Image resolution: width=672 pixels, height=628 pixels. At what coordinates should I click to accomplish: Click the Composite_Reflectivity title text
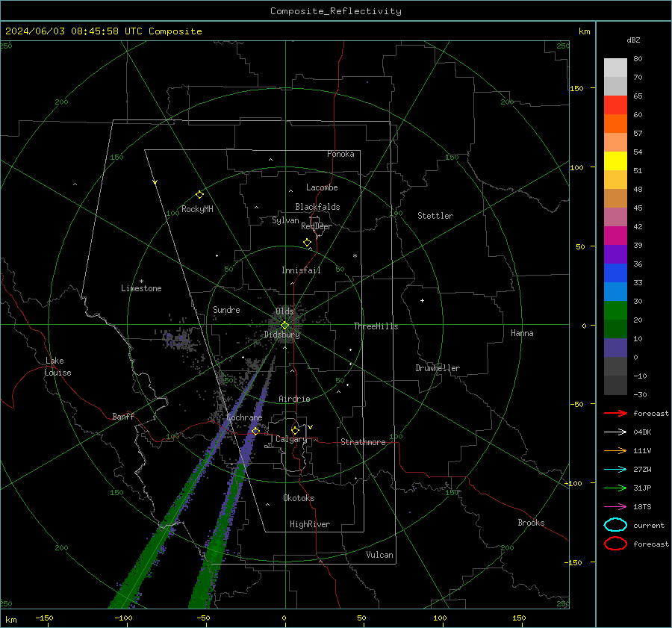[x=336, y=11]
